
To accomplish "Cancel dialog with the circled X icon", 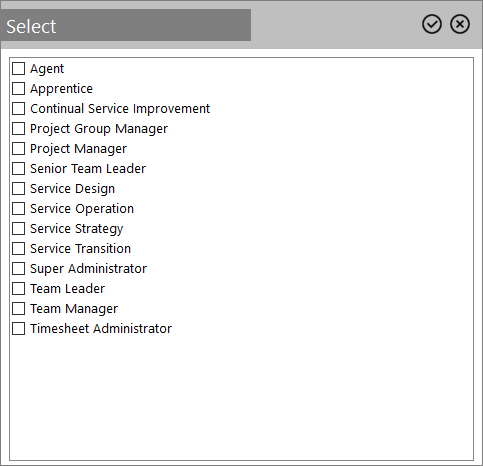I will pyautogui.click(x=460, y=24).
